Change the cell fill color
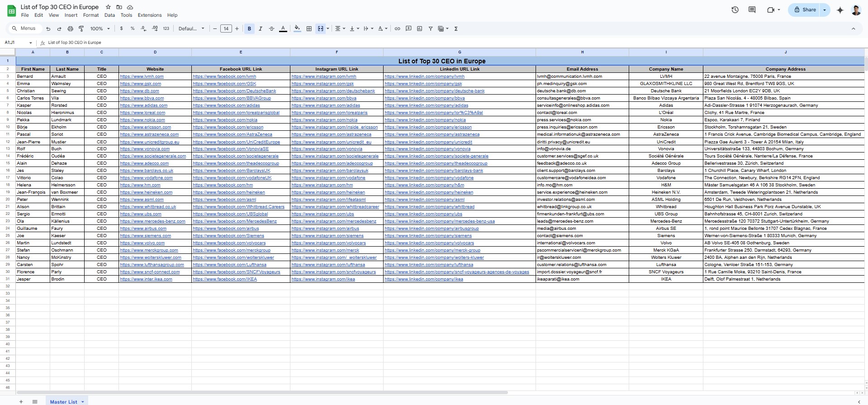 pyautogui.click(x=297, y=29)
